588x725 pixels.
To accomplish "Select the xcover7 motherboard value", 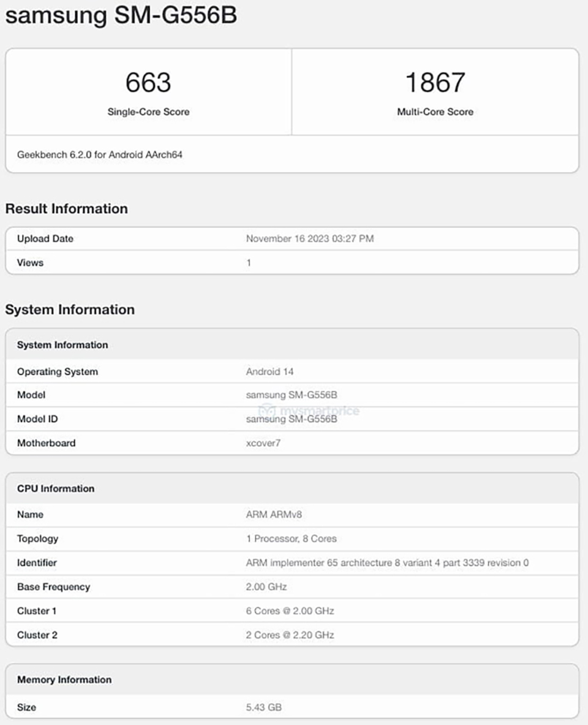I will [x=263, y=443].
